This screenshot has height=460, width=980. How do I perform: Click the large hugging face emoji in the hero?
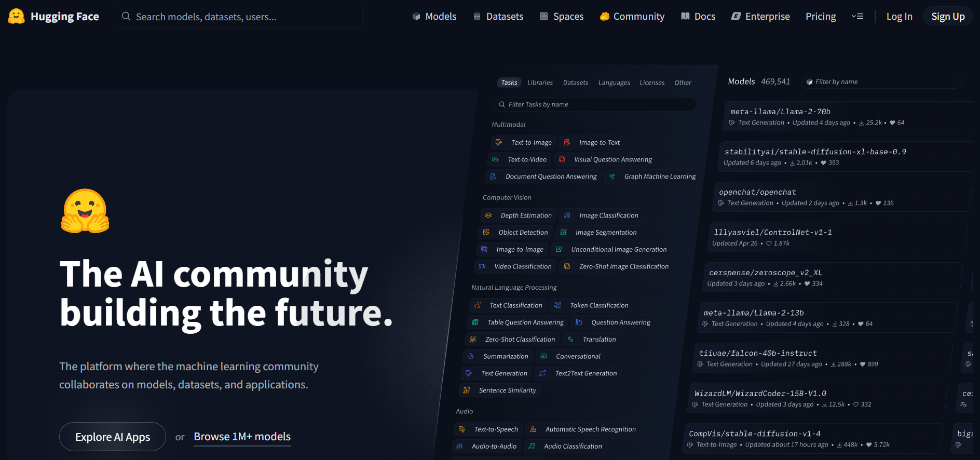click(85, 211)
